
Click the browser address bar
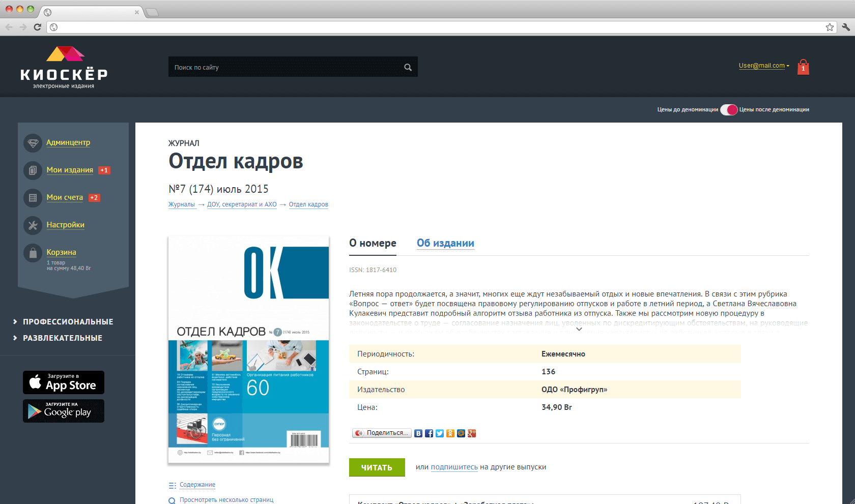point(441,27)
